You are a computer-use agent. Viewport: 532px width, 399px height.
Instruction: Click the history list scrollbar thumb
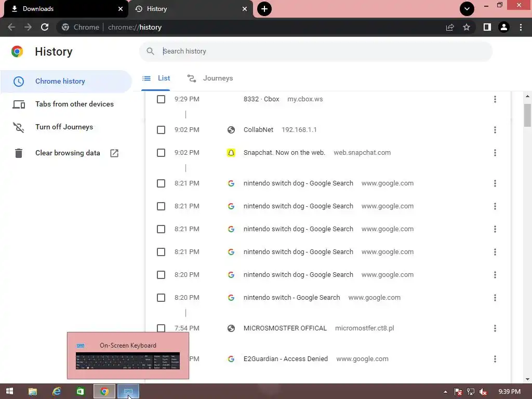pos(527,115)
